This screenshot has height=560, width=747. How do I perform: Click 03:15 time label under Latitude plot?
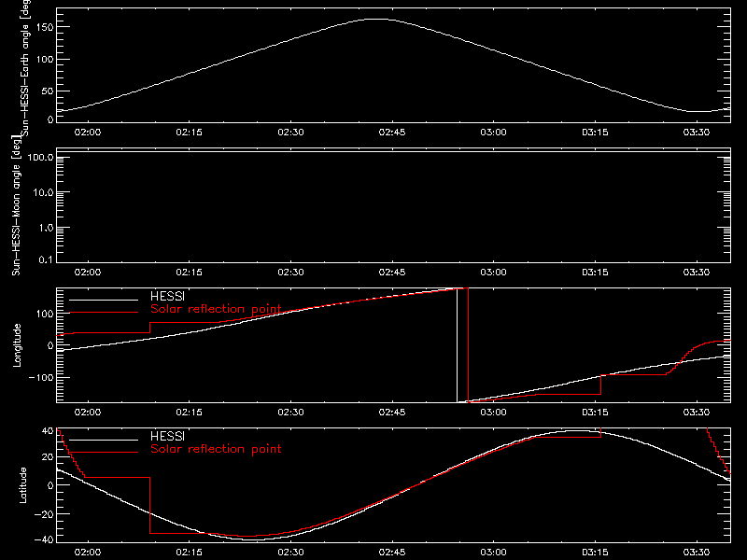(x=595, y=553)
